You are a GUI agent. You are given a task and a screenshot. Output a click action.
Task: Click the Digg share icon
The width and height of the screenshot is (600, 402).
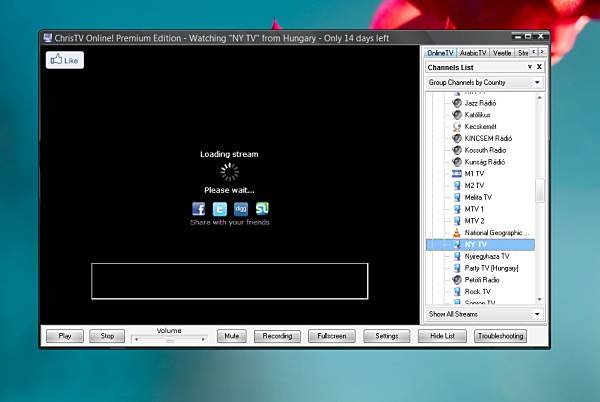[x=241, y=209]
